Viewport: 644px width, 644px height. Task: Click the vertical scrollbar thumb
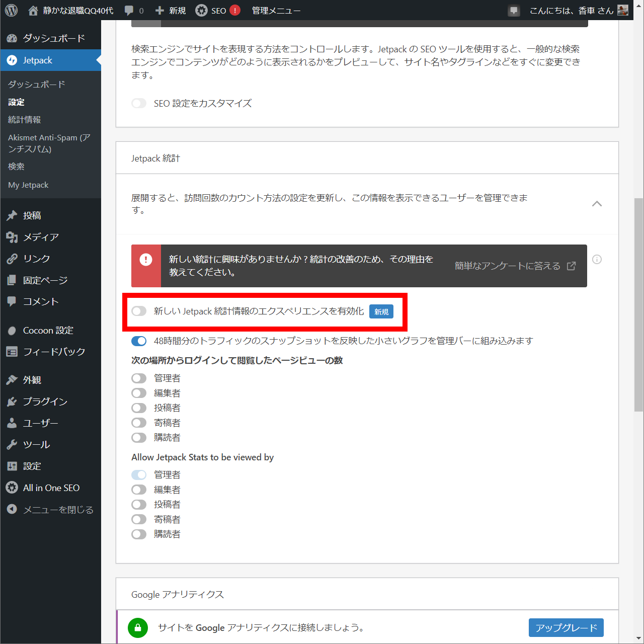638,304
